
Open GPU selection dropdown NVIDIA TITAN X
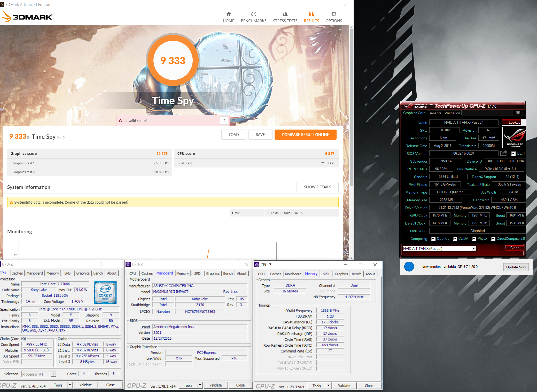pos(439,249)
